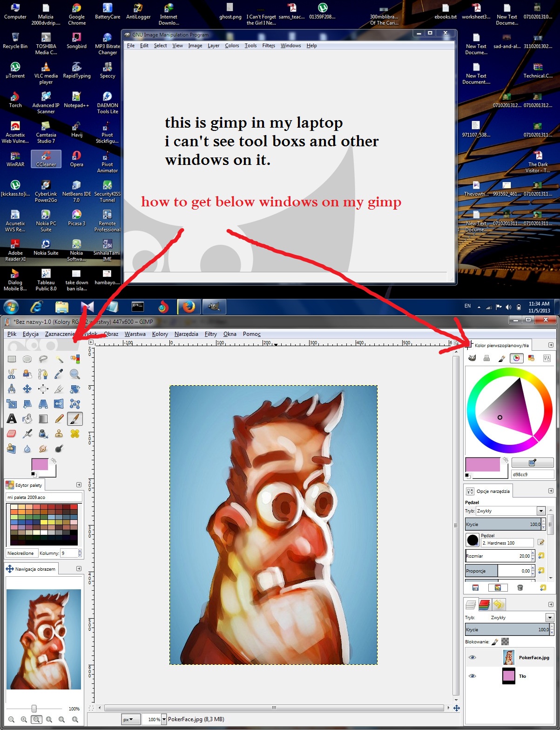Open the brush preview thumbnail button

472,540
